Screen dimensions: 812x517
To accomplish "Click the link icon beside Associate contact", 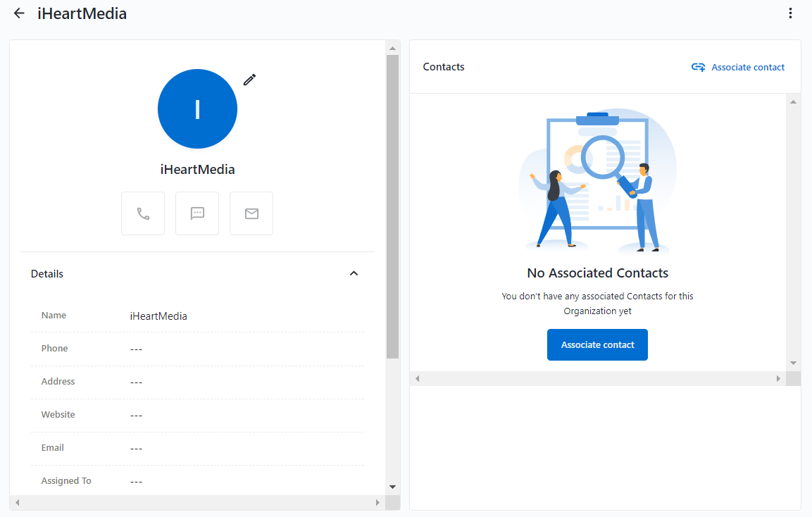I will coord(698,68).
